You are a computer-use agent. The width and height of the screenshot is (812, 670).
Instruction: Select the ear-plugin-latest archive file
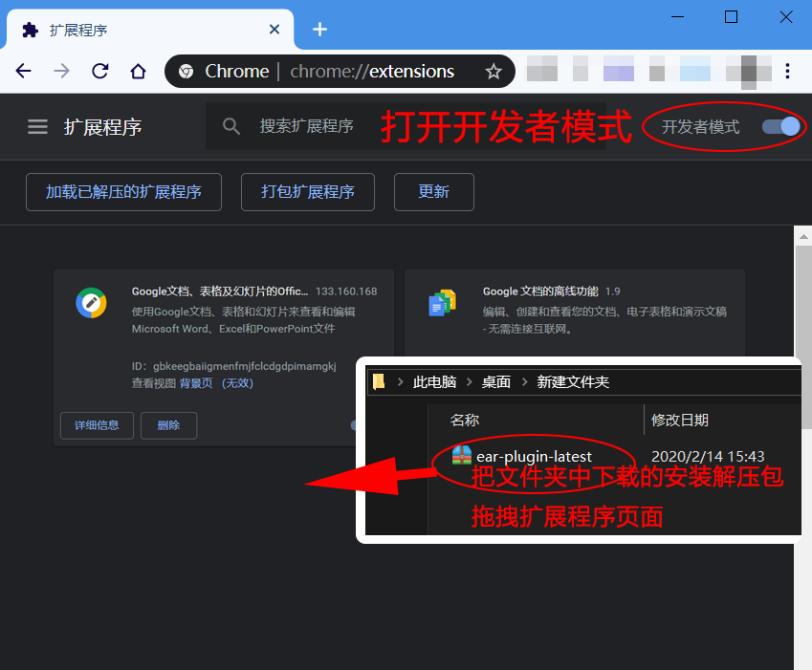point(534,457)
